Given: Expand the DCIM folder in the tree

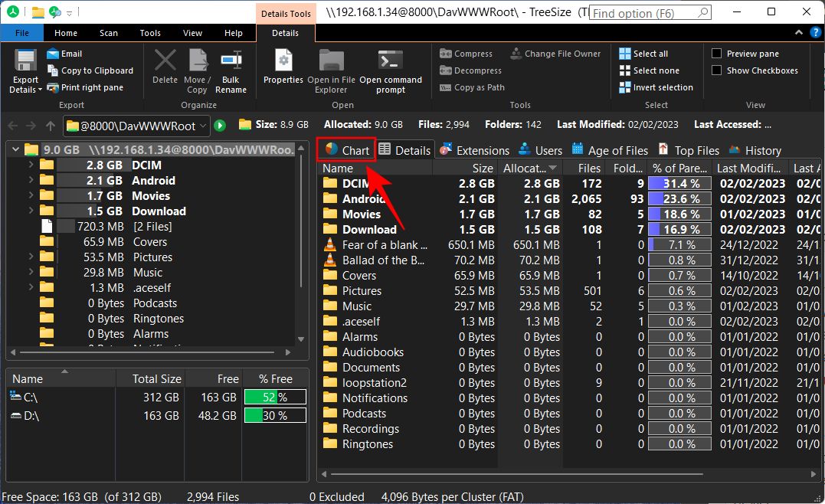Looking at the screenshot, I should coord(30,165).
